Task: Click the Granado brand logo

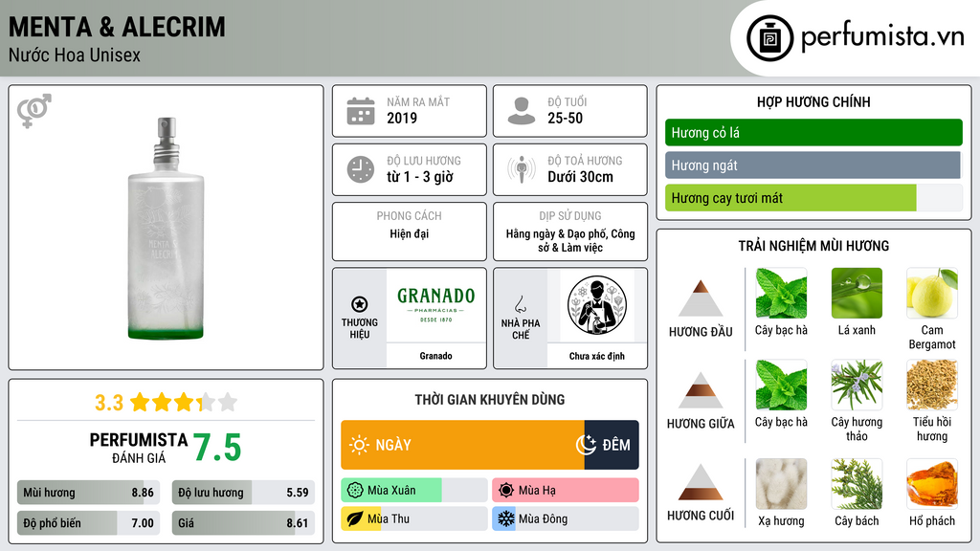Action: click(436, 305)
